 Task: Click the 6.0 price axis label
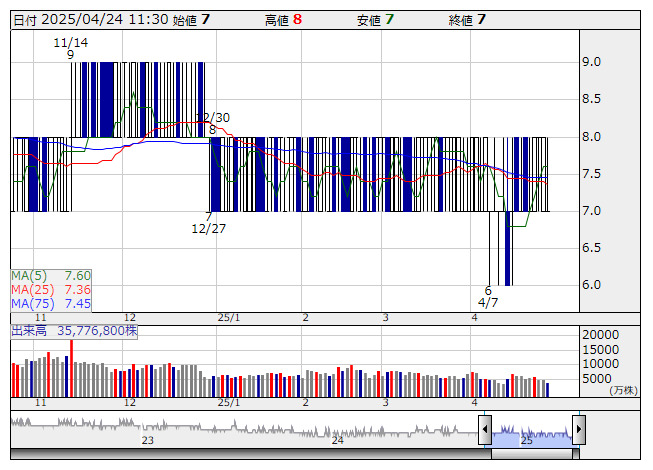point(591,285)
